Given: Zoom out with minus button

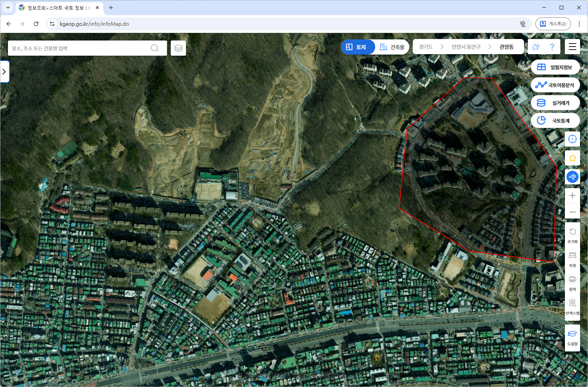Looking at the screenshot, I should pyautogui.click(x=572, y=212).
